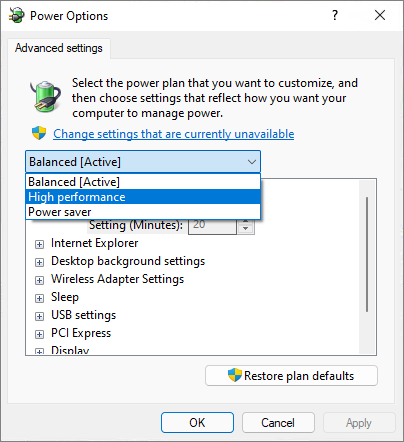The width and height of the screenshot is (404, 442).
Task: Click the Power Options title bar icon
Action: click(x=17, y=15)
